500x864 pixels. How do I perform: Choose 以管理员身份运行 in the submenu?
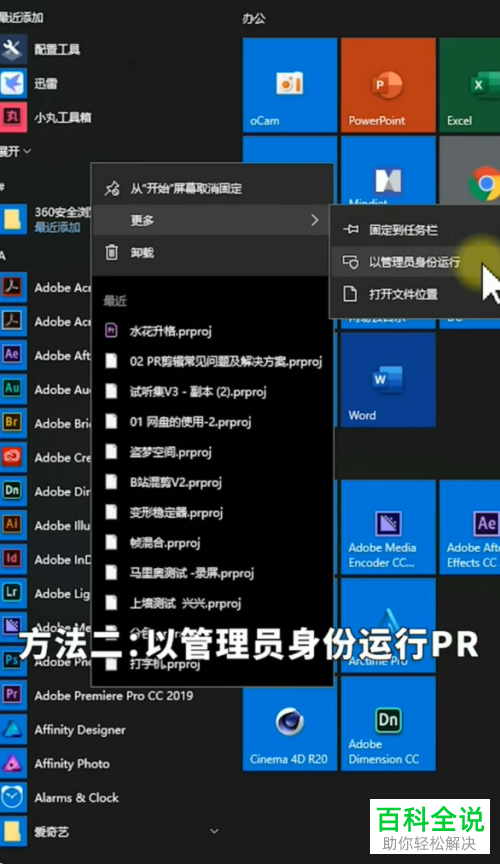pos(415,262)
